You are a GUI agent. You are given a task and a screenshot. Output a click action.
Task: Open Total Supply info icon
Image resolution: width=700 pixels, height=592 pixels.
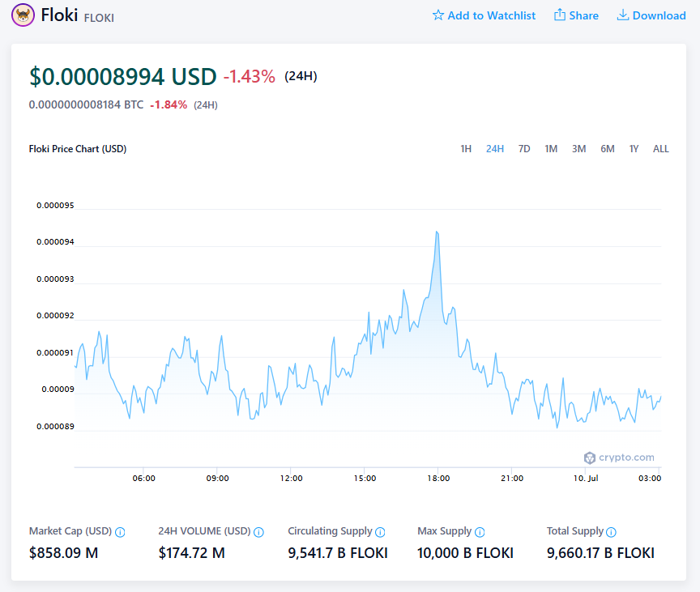611,532
